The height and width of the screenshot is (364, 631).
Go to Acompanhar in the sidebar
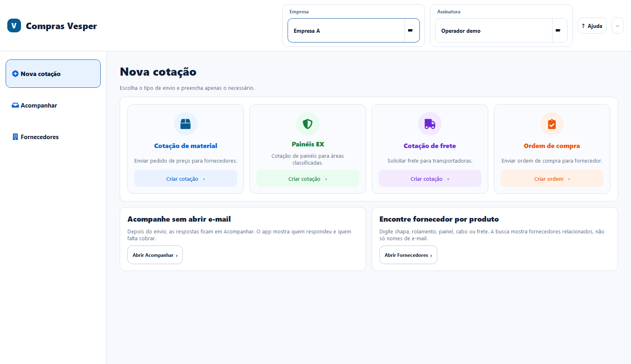53,105
